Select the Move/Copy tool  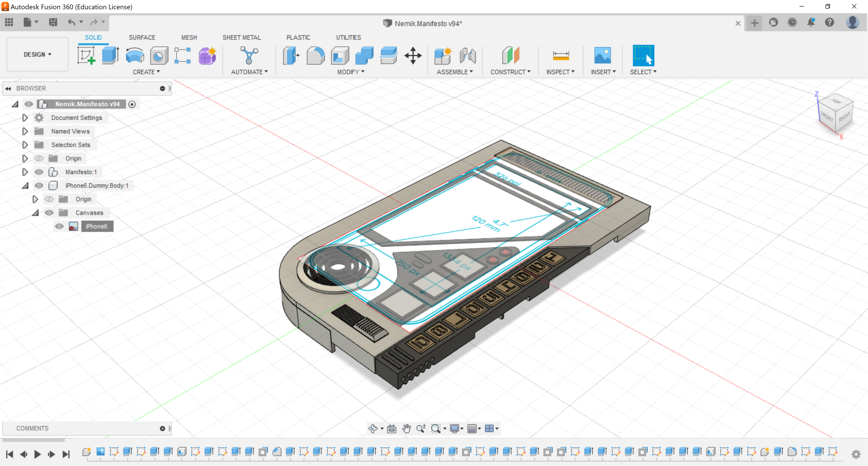(413, 56)
